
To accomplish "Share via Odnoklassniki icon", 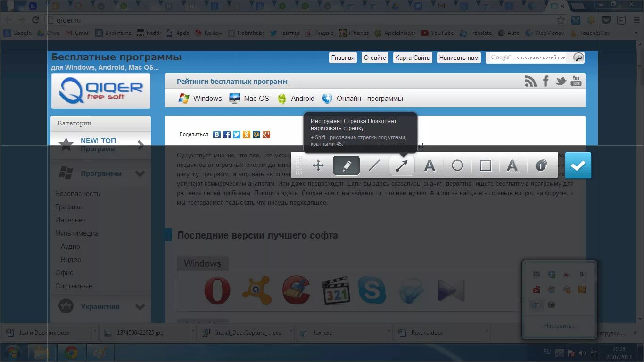I will 247,134.
